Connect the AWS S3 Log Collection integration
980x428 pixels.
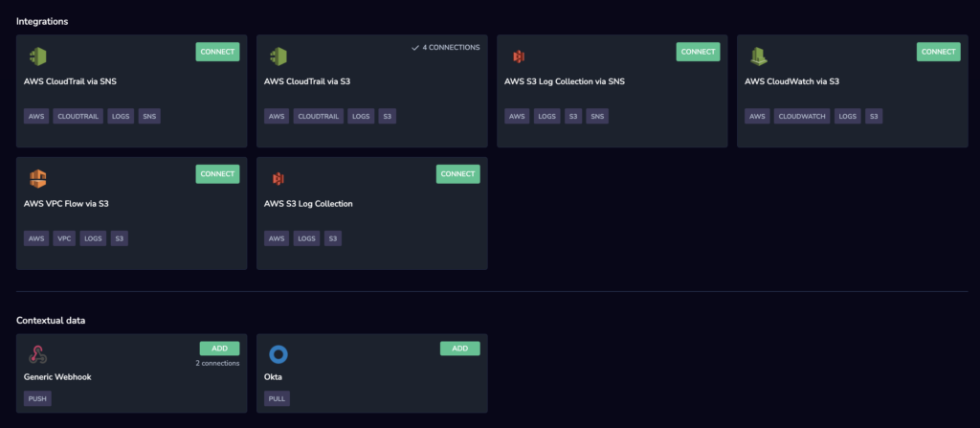pyautogui.click(x=458, y=174)
